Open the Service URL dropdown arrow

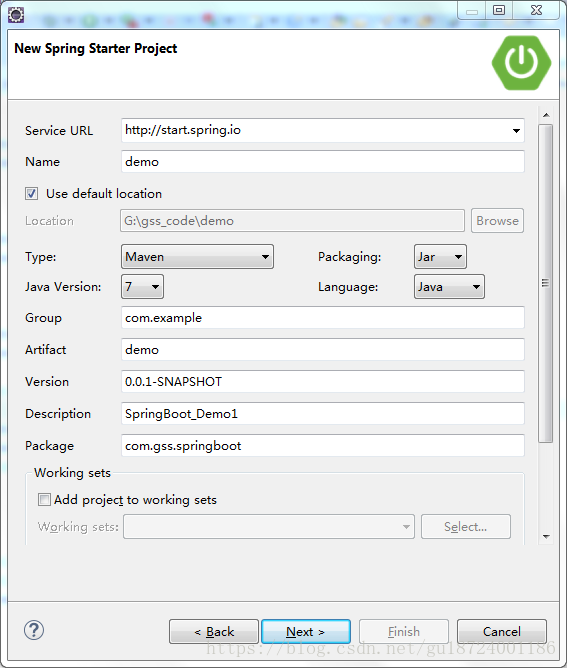(516, 130)
